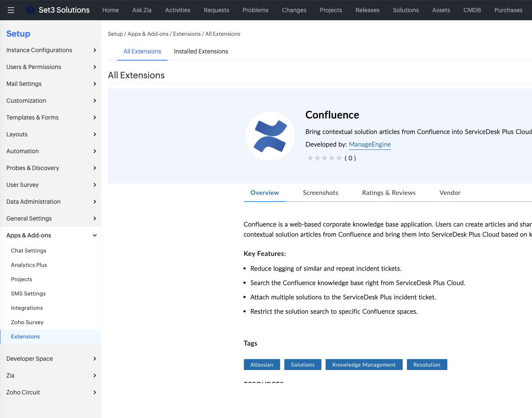This screenshot has height=418, width=532.
Task: Expand Data Administration section
Action: pos(51,202)
